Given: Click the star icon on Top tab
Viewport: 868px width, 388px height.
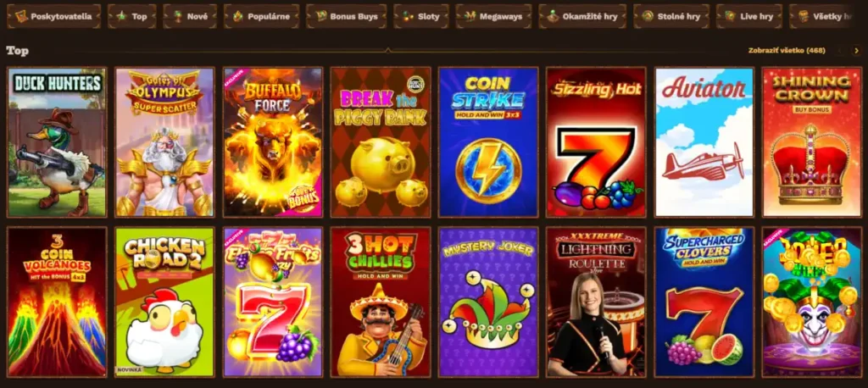Looking at the screenshot, I should pyautogui.click(x=122, y=17).
